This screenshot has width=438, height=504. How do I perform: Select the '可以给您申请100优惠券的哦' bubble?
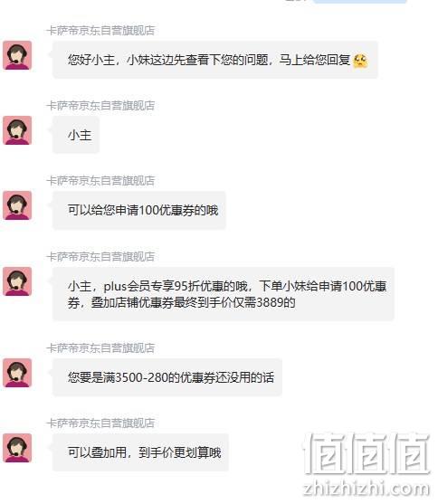pyautogui.click(x=139, y=210)
